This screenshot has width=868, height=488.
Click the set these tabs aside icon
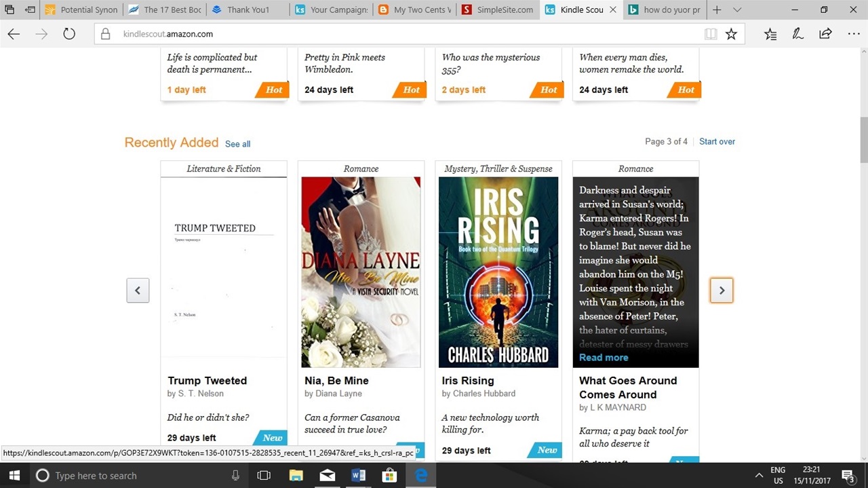[30, 10]
